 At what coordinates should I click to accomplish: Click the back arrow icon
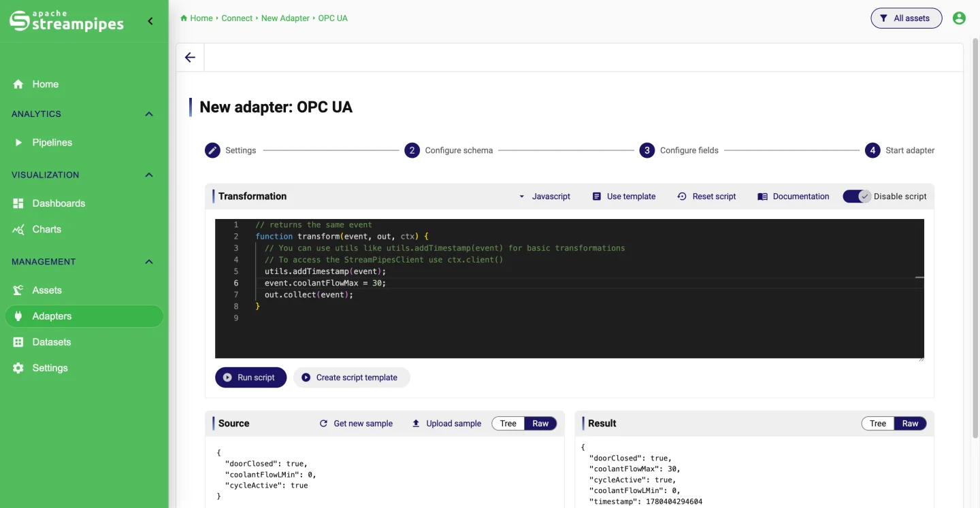point(190,58)
